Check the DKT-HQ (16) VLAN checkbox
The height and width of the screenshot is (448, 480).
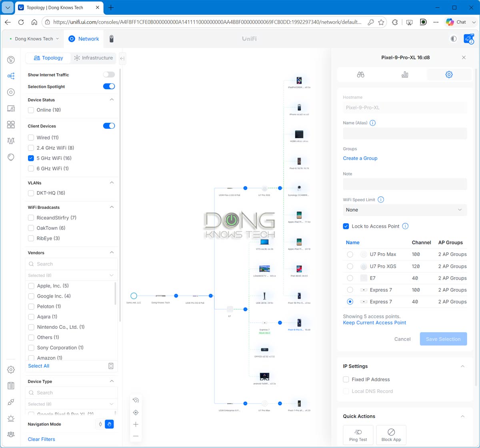[x=31, y=193]
